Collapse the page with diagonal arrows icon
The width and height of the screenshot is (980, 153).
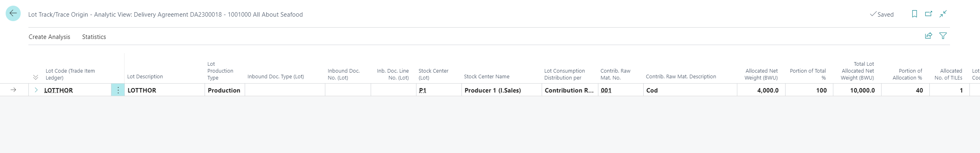pos(943,14)
